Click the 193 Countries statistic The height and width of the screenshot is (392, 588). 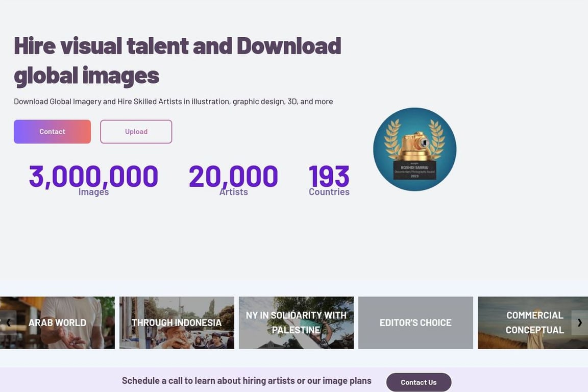click(329, 177)
